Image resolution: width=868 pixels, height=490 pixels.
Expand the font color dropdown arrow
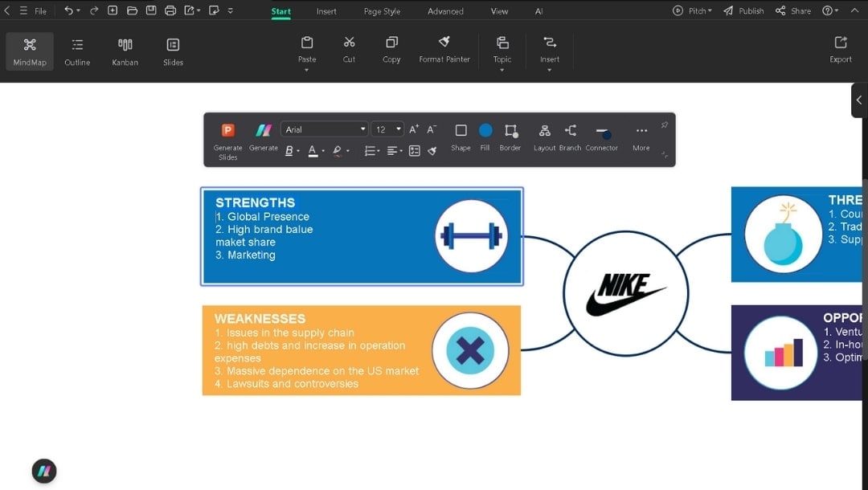pos(323,151)
